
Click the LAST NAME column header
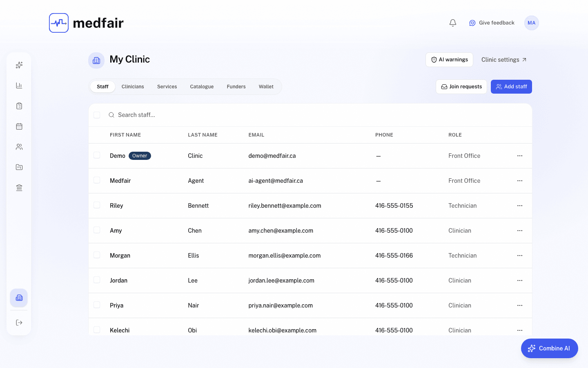[x=203, y=135]
